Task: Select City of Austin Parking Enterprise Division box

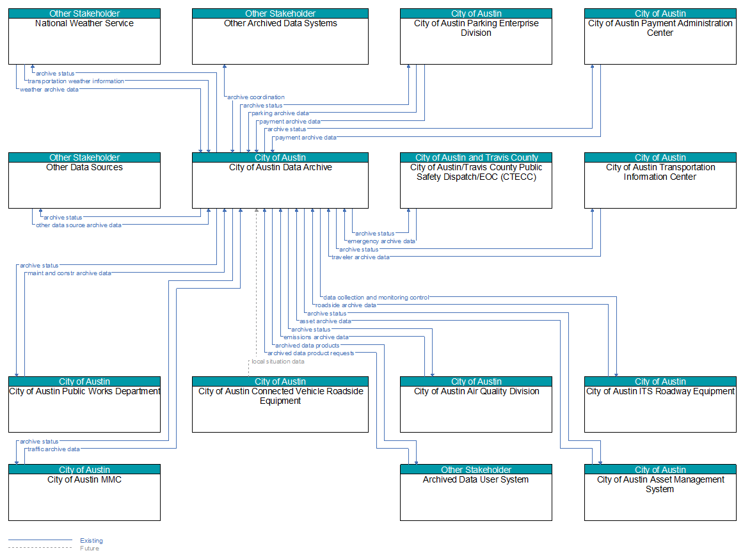Action: click(x=475, y=36)
